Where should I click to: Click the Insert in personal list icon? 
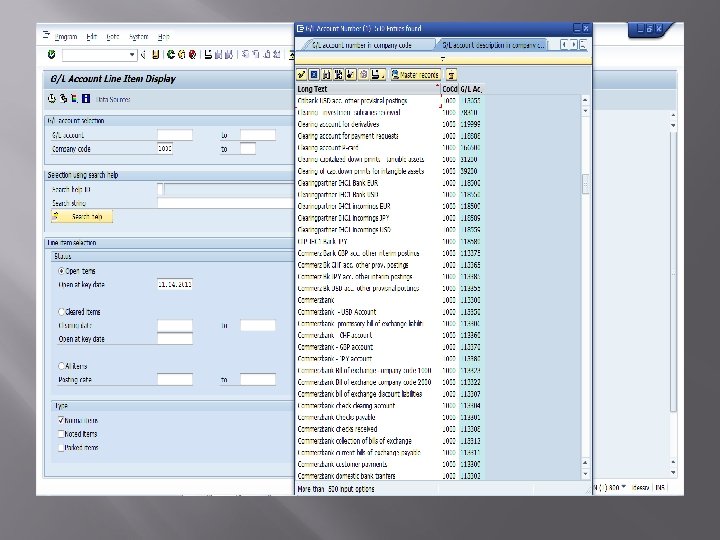[x=351, y=74]
